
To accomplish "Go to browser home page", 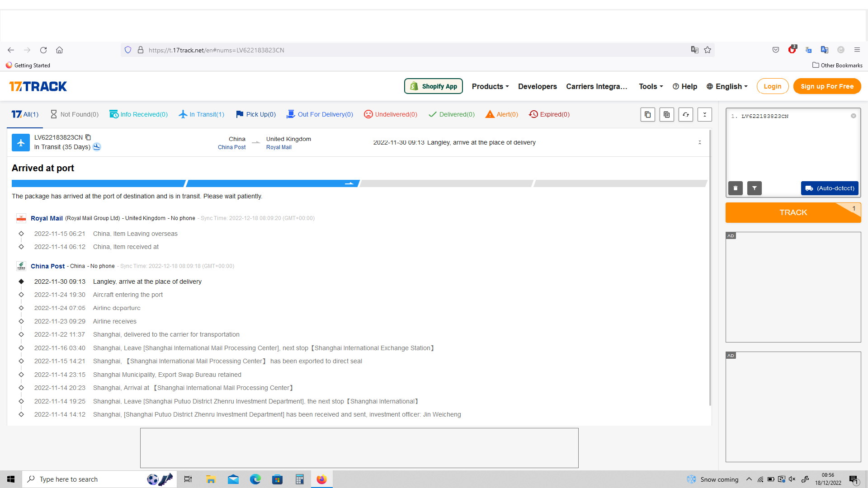I will (x=59, y=50).
